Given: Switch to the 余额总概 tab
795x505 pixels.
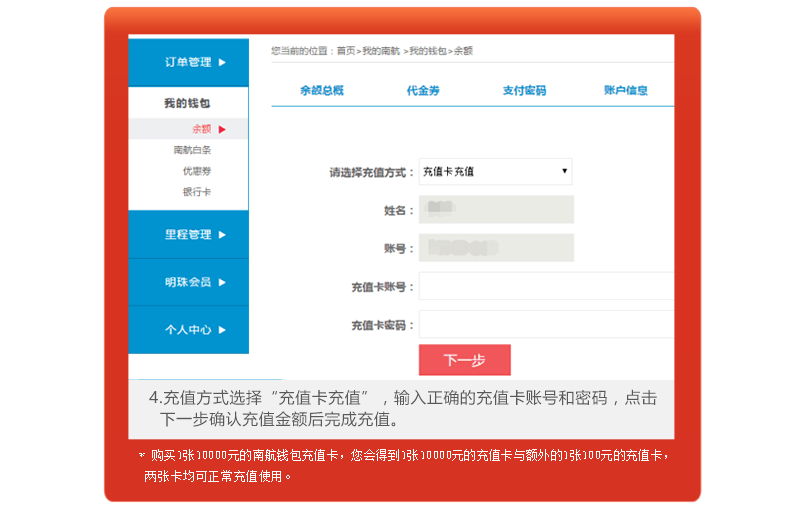Looking at the screenshot, I should click(321, 90).
